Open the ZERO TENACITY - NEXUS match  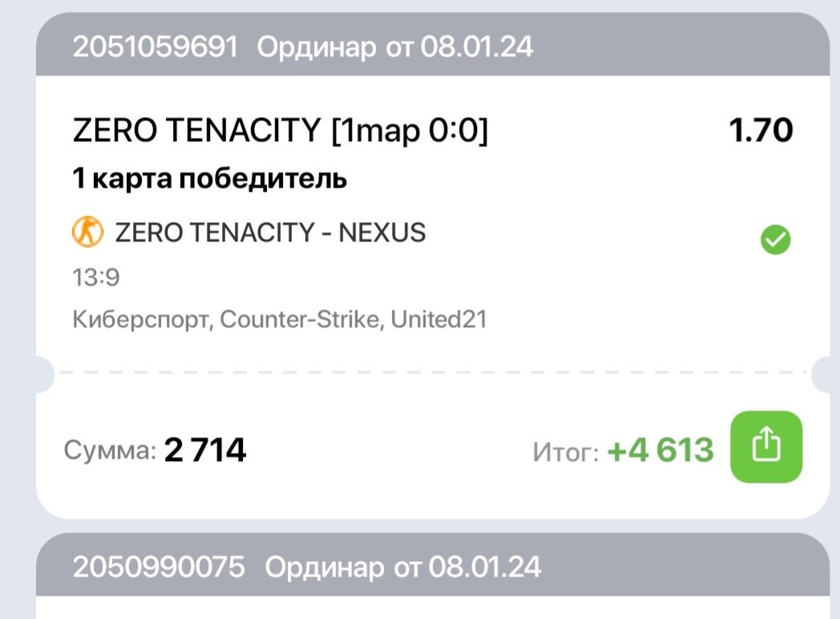(270, 233)
